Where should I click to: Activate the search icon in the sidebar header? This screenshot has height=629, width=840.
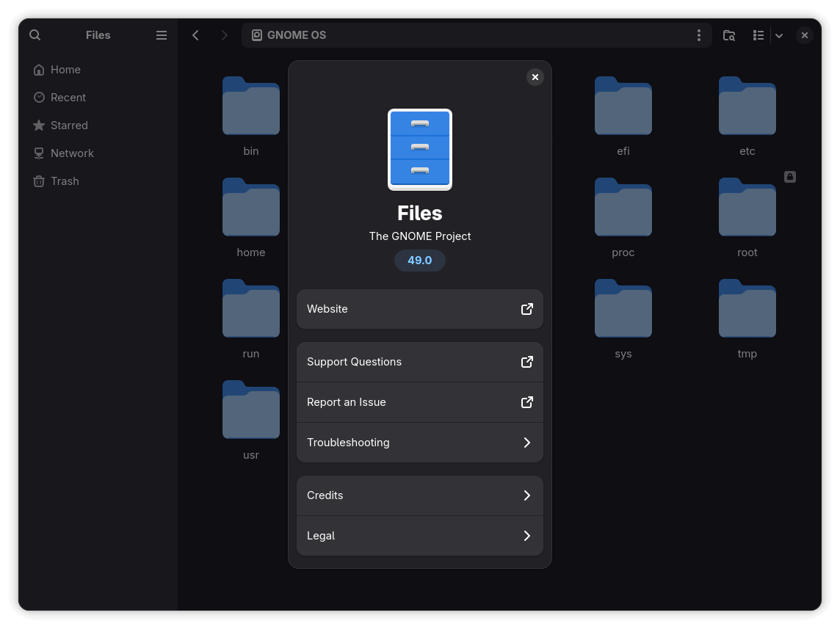(35, 34)
